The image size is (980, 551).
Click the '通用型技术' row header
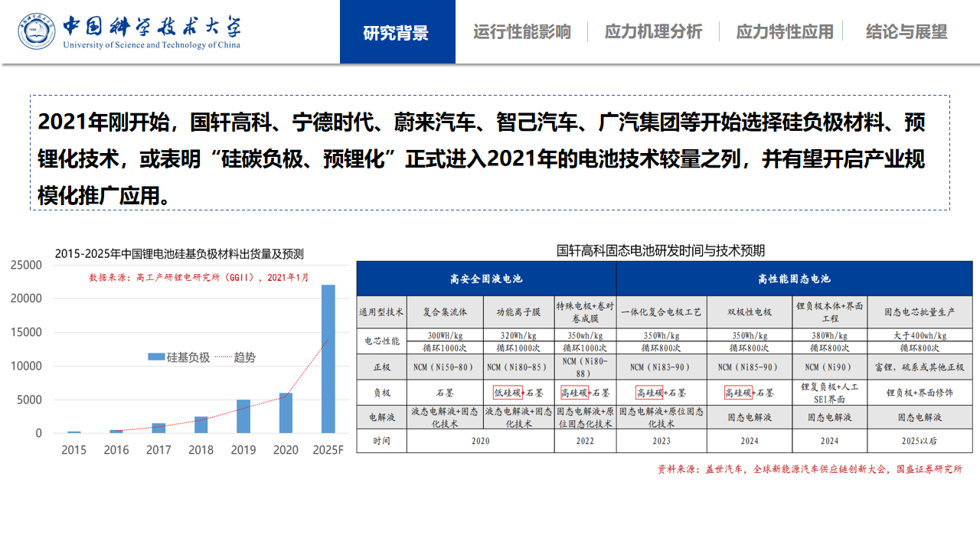pos(381,312)
